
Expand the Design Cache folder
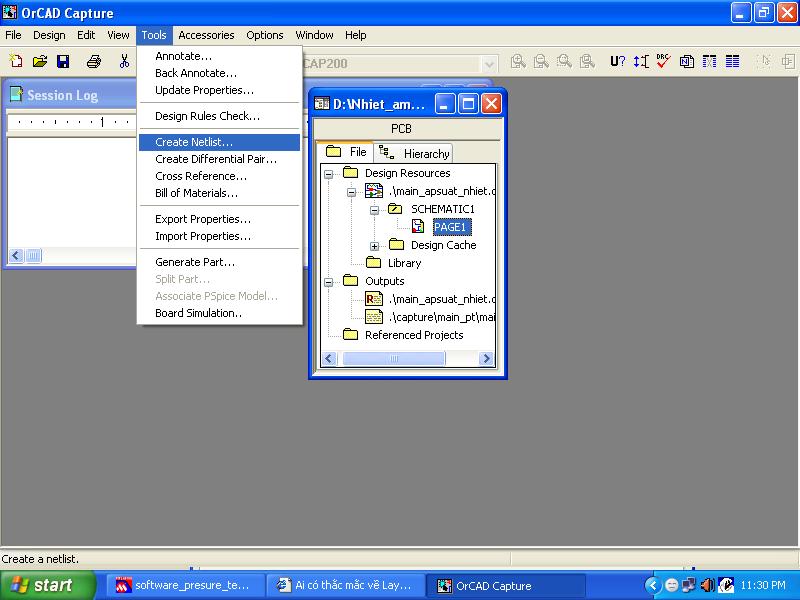pos(374,246)
